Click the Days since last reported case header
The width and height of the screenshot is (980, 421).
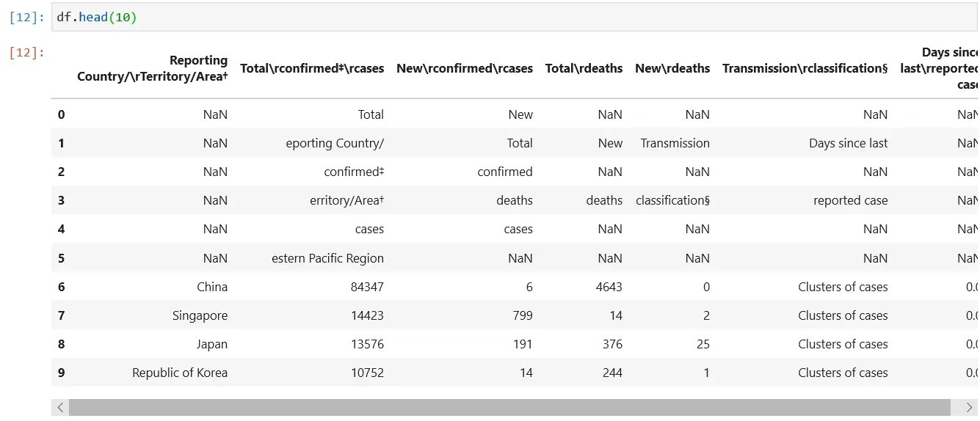point(940,68)
